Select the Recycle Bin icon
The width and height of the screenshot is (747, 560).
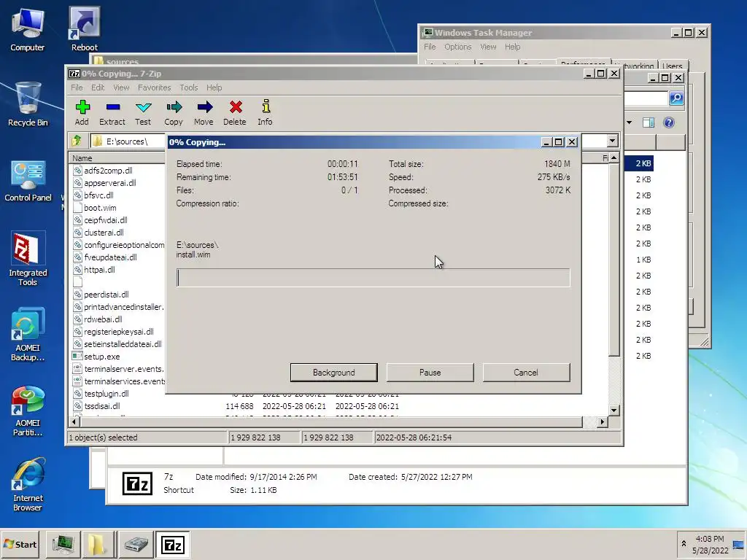pos(28,104)
